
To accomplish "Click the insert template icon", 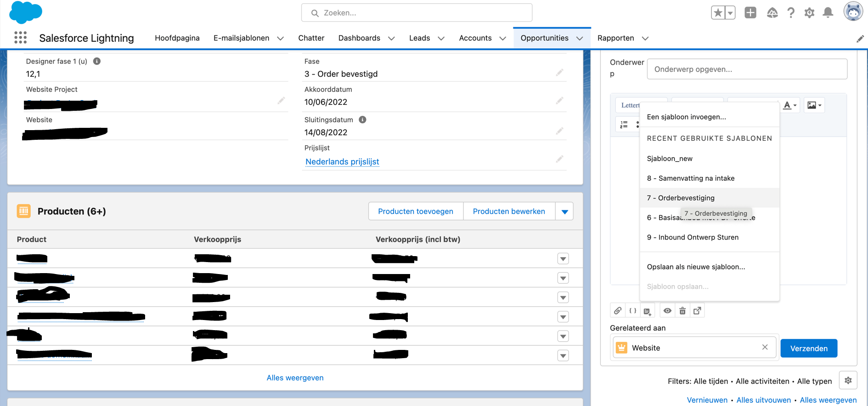I will click(x=647, y=311).
